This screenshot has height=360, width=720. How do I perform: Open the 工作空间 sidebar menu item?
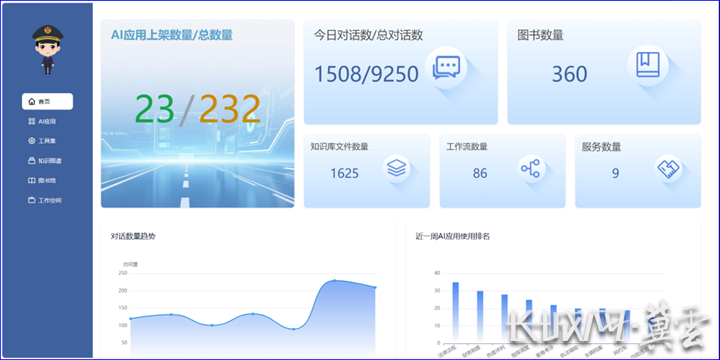[45, 201]
